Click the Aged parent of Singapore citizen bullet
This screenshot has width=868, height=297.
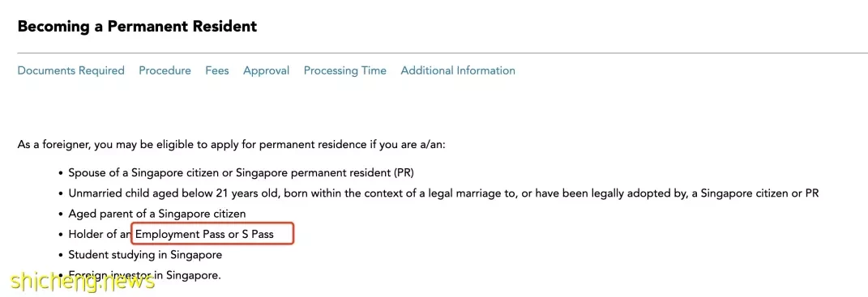156,213
